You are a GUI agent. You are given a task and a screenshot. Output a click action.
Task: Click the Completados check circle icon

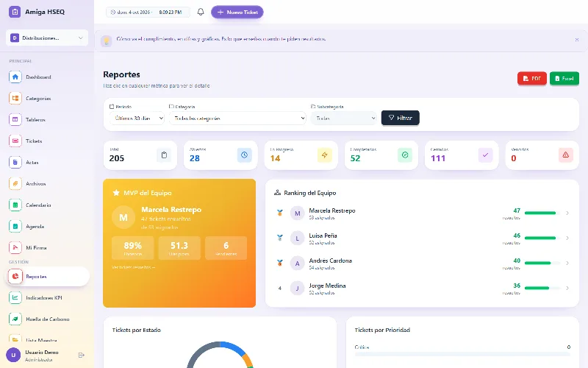[405, 155]
